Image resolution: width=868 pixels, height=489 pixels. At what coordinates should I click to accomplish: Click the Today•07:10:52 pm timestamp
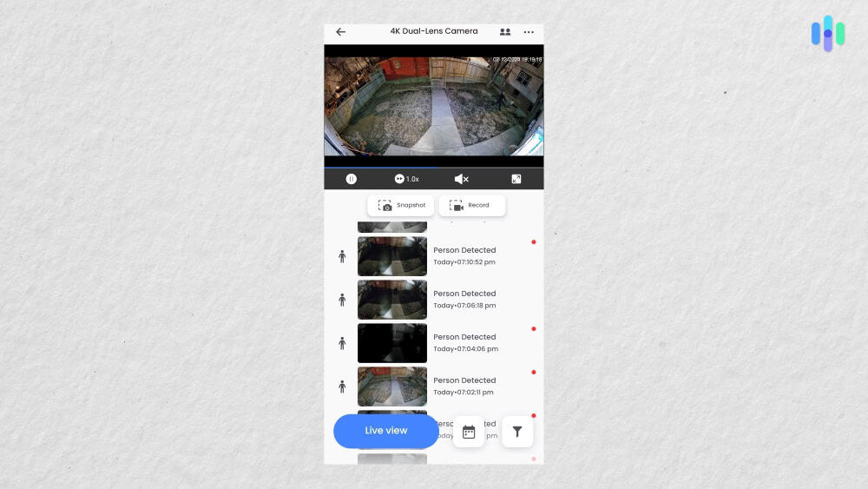[464, 262]
